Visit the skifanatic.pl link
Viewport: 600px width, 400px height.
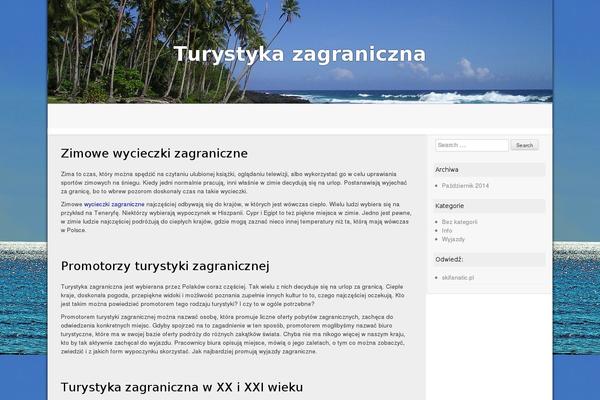click(x=458, y=278)
